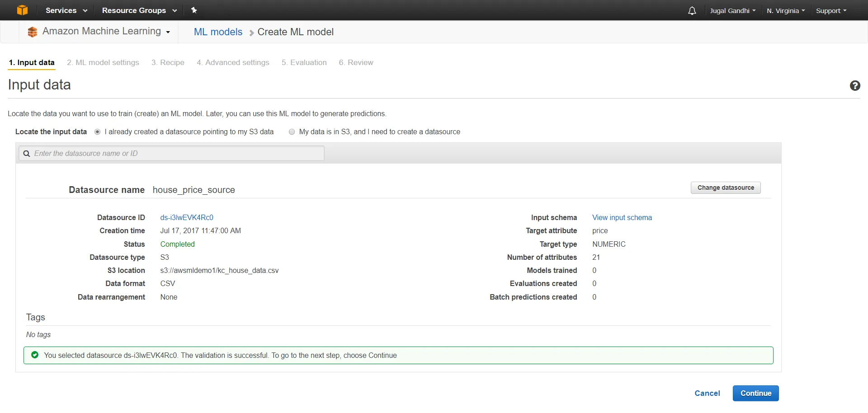Click the ML models breadcrumb link

pyautogui.click(x=218, y=32)
